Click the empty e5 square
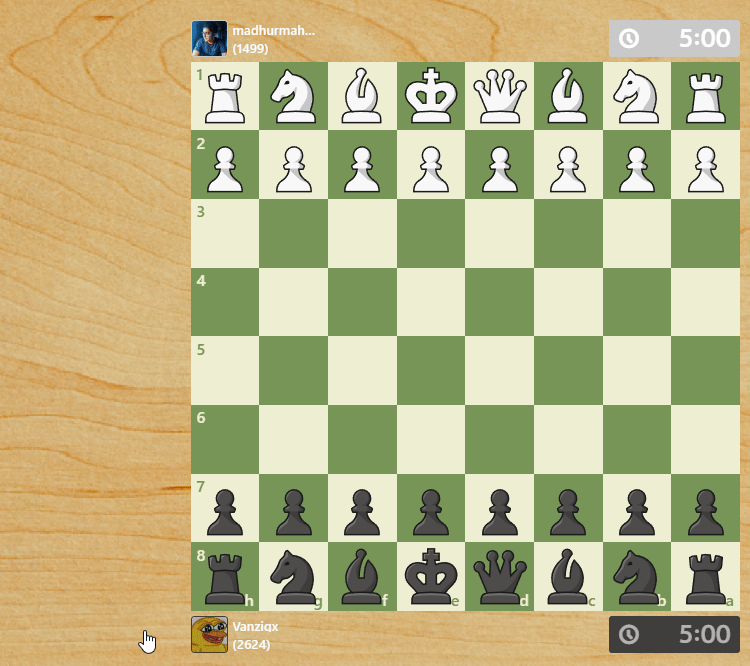The image size is (750, 666). coord(430,370)
